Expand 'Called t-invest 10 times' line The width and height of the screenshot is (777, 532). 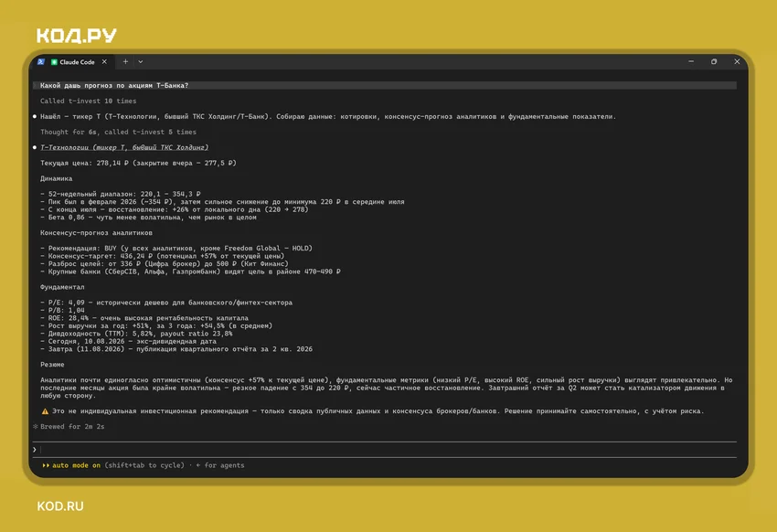(88, 101)
